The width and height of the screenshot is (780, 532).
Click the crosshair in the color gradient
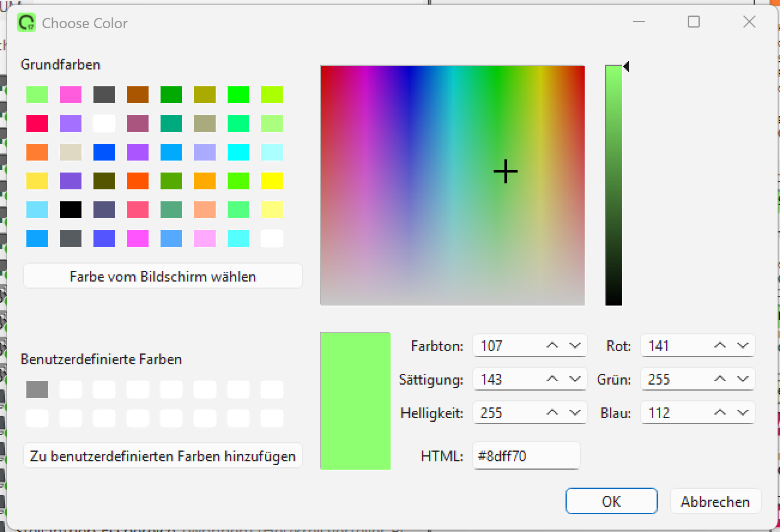click(x=506, y=171)
